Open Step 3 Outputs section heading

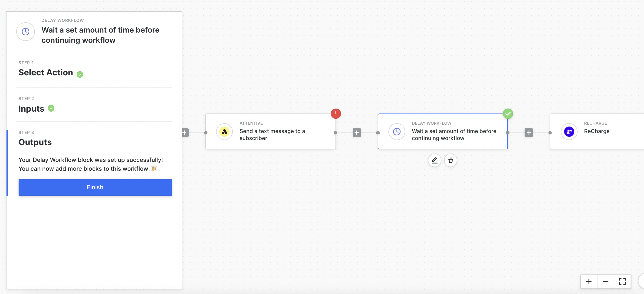(x=35, y=142)
